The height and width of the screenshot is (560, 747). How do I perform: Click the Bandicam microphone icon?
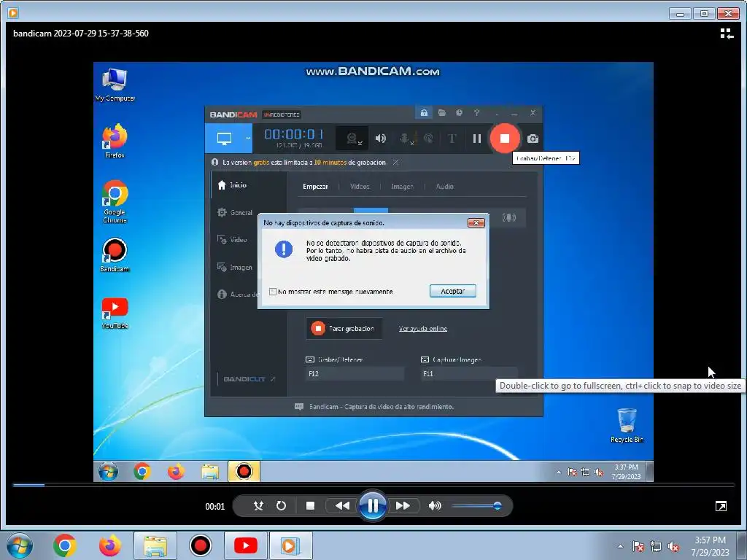coord(405,139)
